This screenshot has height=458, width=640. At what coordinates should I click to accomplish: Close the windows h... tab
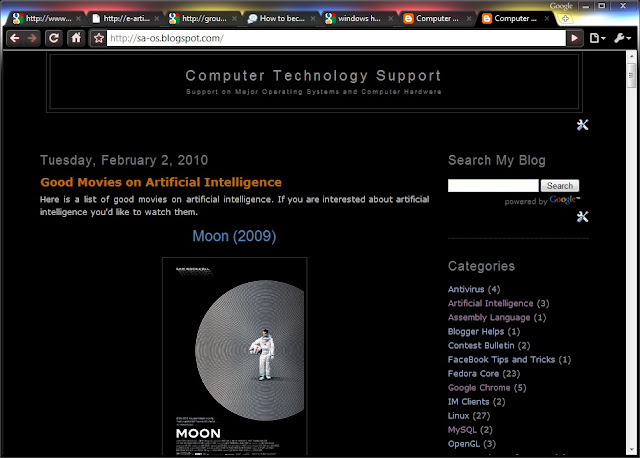tap(391, 18)
